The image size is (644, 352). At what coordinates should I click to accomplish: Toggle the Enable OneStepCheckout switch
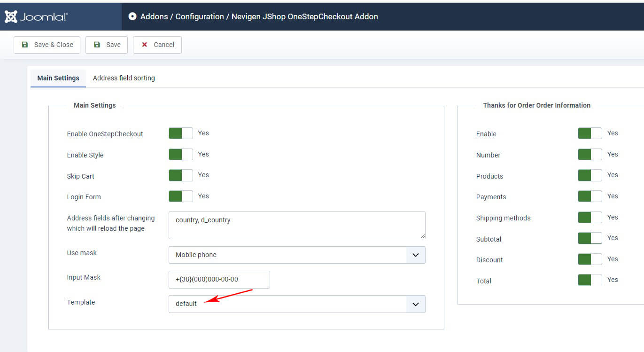(181, 133)
